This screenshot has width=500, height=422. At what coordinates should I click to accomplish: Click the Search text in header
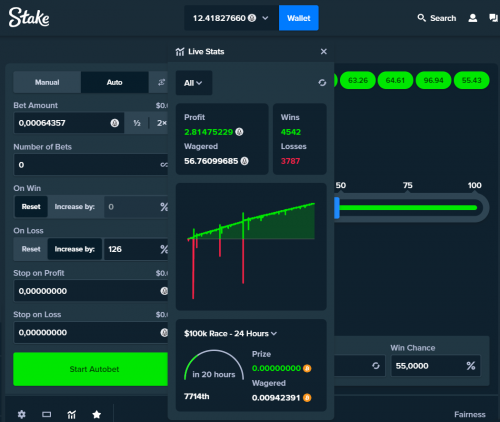[443, 18]
